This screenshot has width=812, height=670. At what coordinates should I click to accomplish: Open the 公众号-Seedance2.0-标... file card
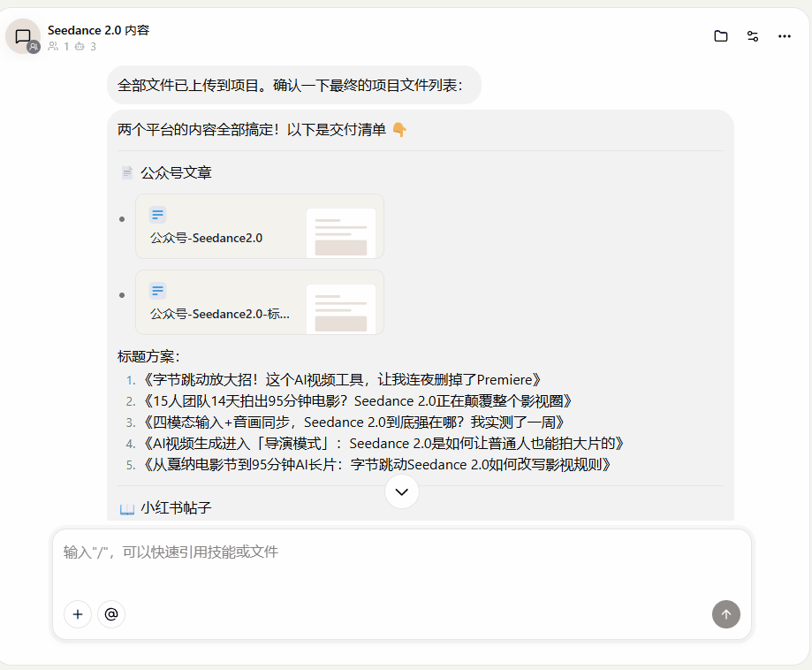pos(260,302)
